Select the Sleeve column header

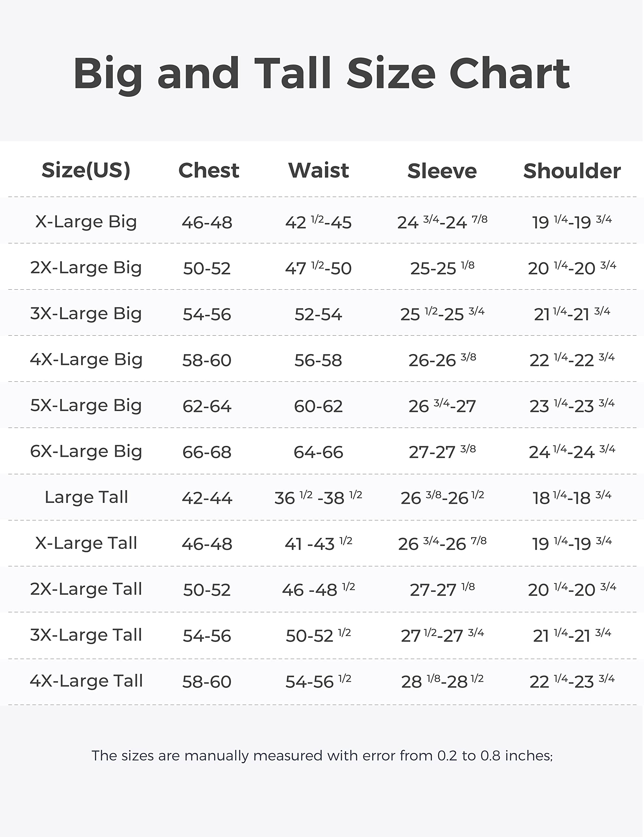pyautogui.click(x=442, y=171)
